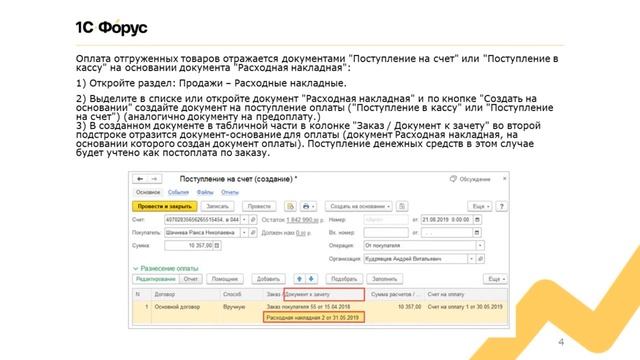Open the Организация field's open-link icon
Image resolution: width=640 pixels, height=360 pixels.
pyautogui.click(x=480, y=259)
